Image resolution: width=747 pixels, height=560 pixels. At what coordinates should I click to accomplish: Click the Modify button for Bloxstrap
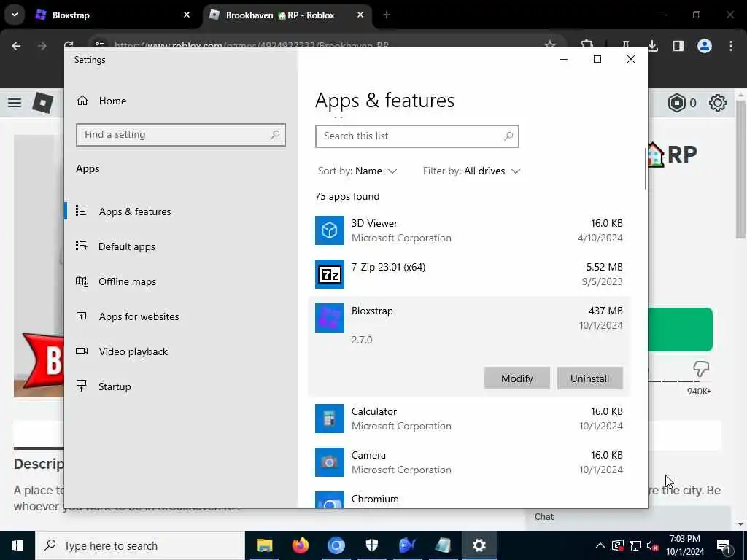517,378
